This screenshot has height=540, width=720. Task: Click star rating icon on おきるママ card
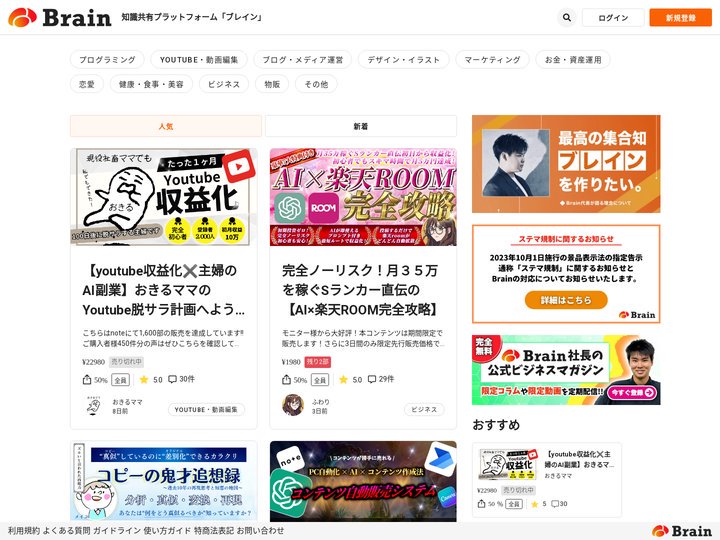(144, 379)
